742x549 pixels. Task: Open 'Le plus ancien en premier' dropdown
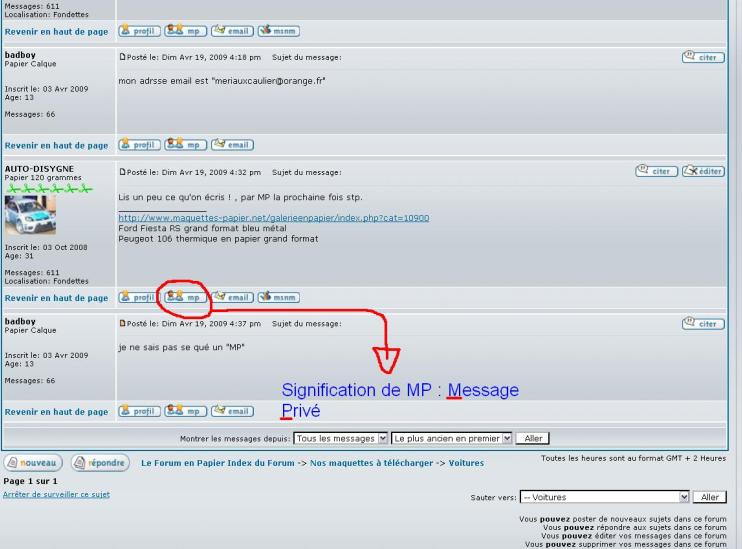pyautogui.click(x=451, y=439)
